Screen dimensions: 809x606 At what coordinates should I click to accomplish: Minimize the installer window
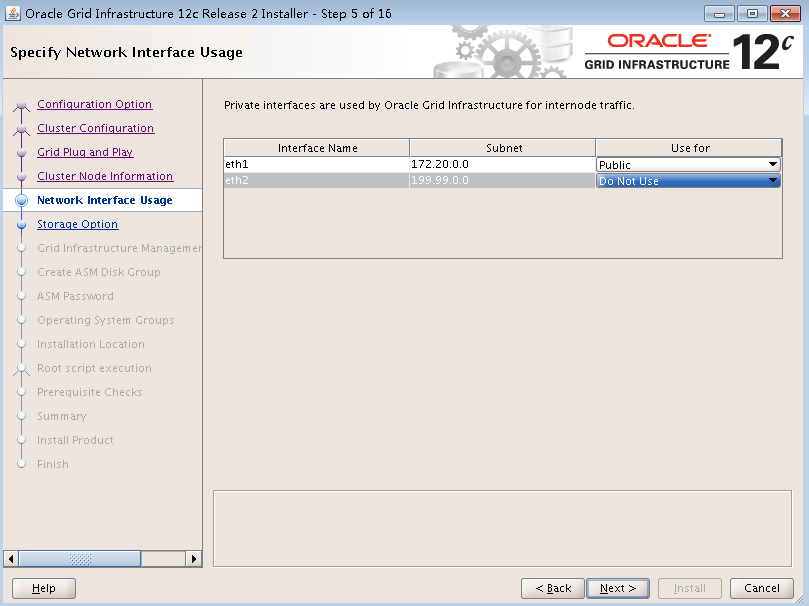719,13
